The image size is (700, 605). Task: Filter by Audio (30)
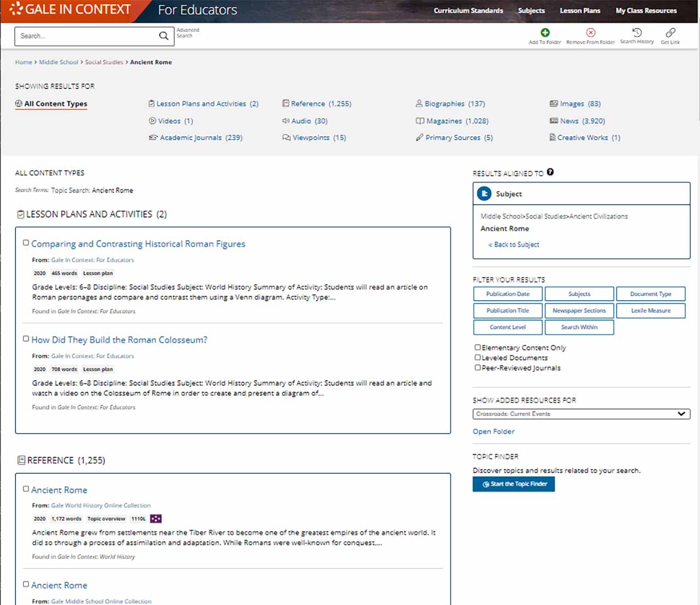click(305, 121)
